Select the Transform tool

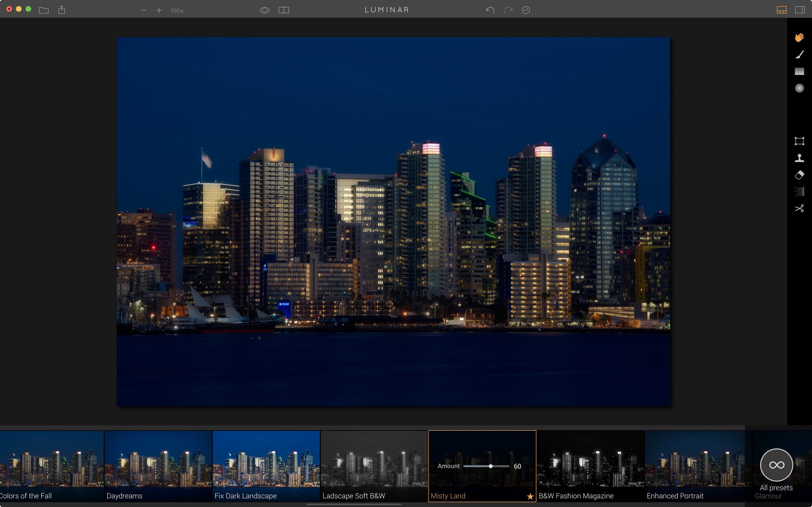point(799,141)
